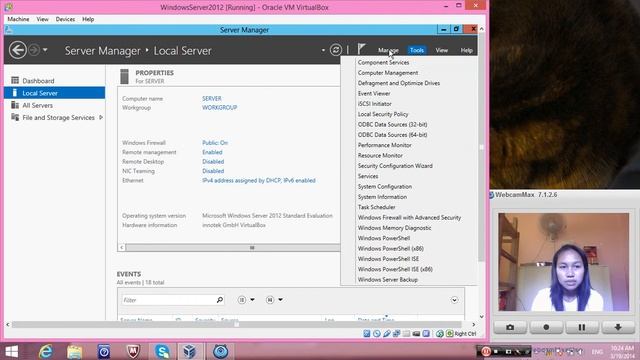The image size is (640, 360).
Task: Select Local Server in the sidebar
Action: (55, 93)
